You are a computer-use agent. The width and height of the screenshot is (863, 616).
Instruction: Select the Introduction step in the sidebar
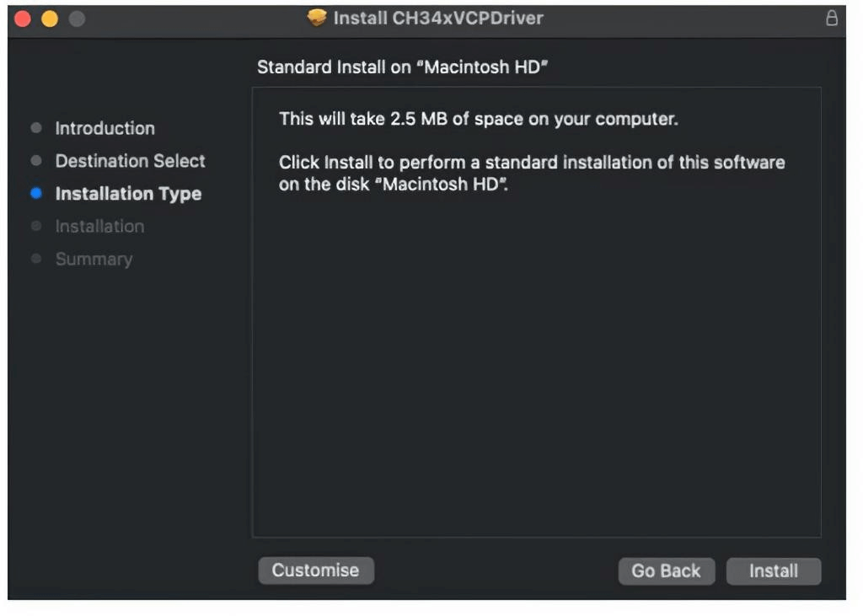pyautogui.click(x=105, y=128)
